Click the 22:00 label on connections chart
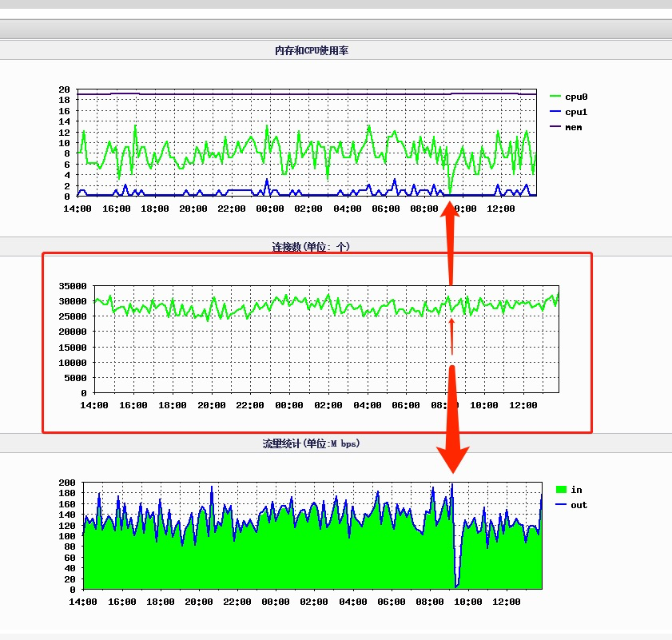 click(x=250, y=405)
